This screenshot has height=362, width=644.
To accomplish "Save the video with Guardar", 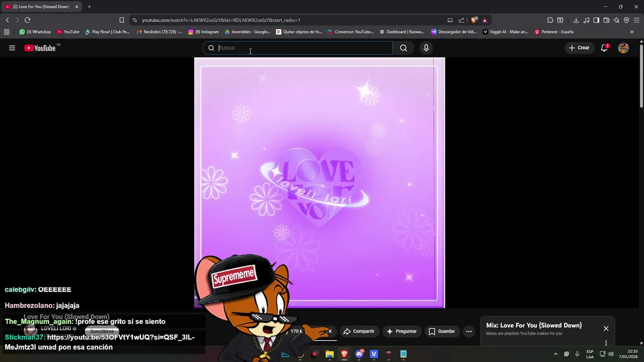I will (x=442, y=331).
